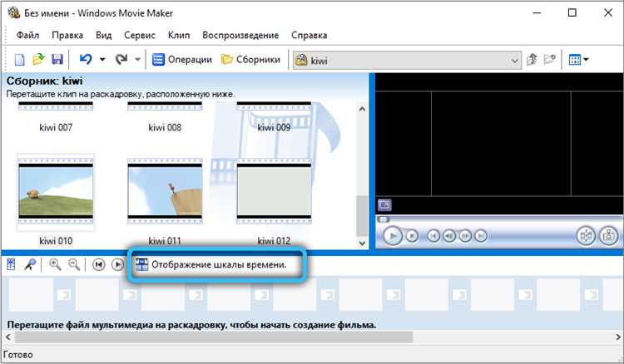This screenshot has width=624, height=364.
Task: Expand the undo history dropdown arrow
Action: [x=102, y=60]
